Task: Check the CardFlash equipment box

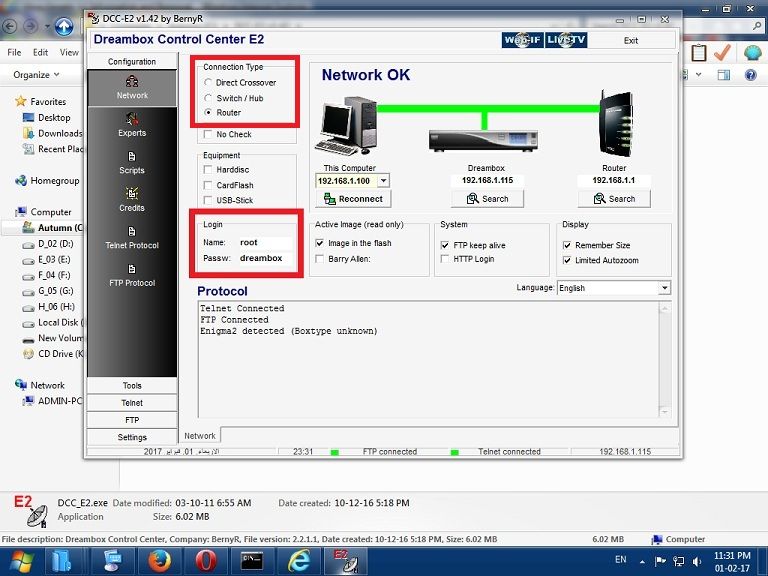Action: [208, 185]
